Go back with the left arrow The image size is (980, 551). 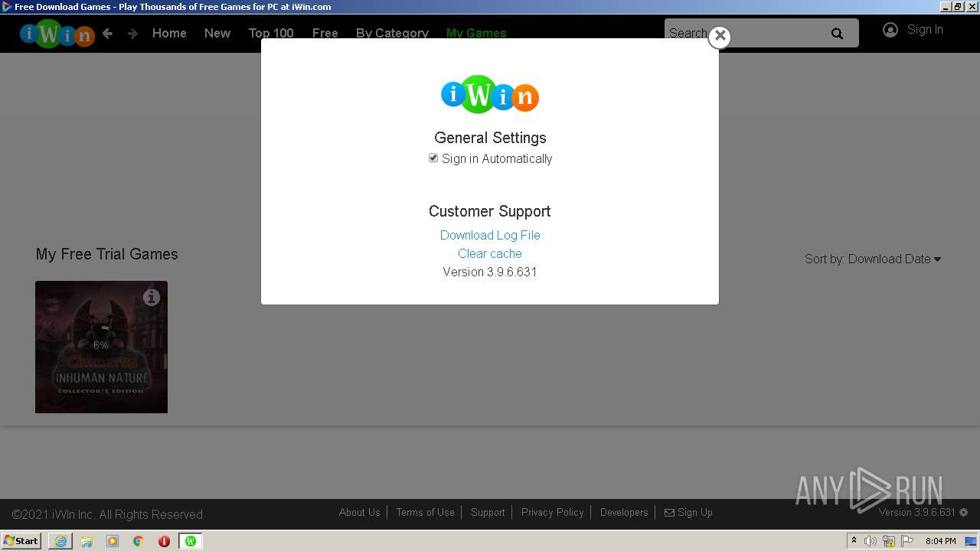point(108,33)
